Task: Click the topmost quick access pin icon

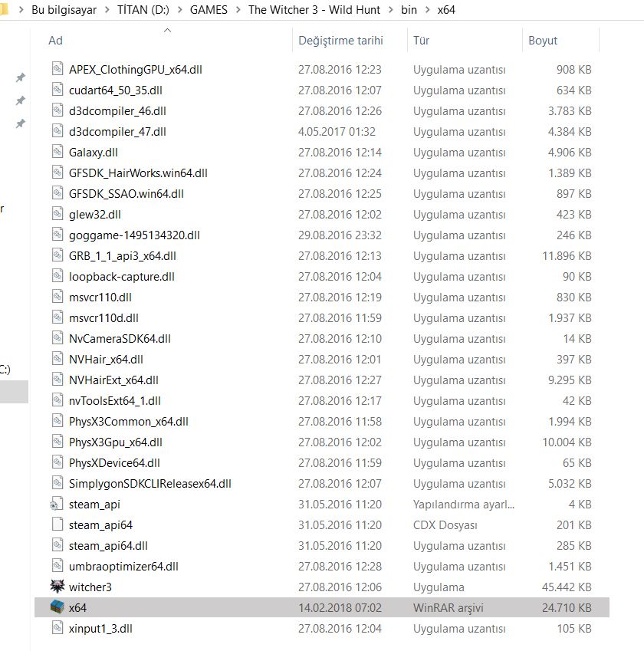Action: click(21, 77)
